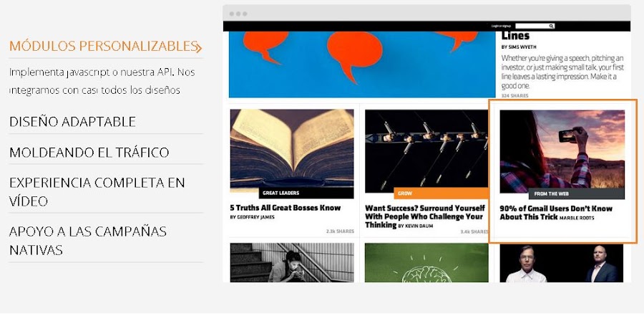Select the Diseño Adaptable item
This screenshot has width=644, height=321.
tap(72, 122)
